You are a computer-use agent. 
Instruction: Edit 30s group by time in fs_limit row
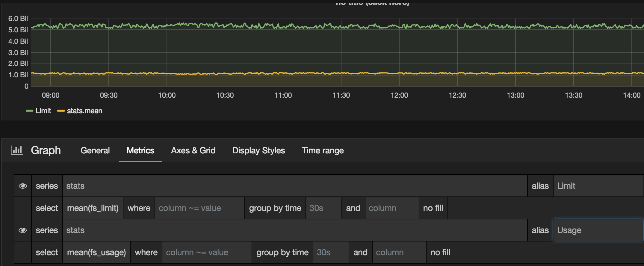(x=323, y=208)
